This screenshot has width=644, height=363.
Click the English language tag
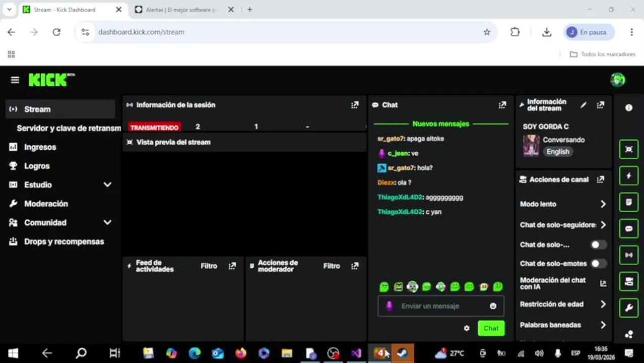coord(558,152)
